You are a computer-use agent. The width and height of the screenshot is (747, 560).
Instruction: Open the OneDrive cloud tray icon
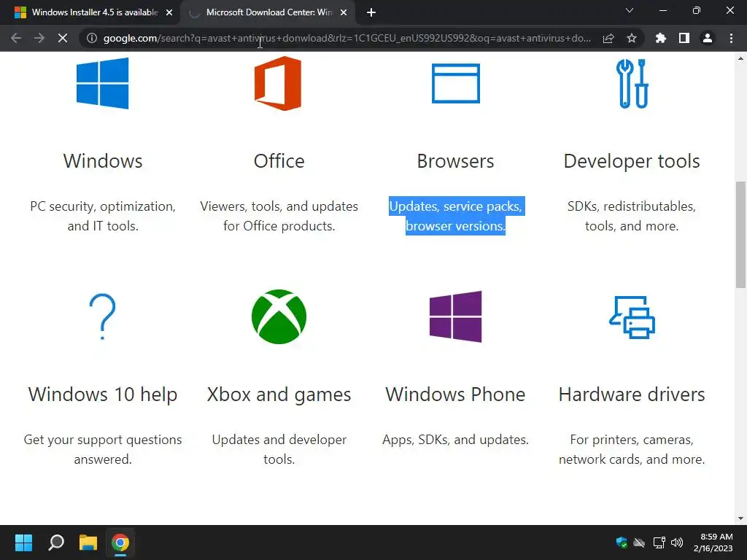tap(639, 542)
